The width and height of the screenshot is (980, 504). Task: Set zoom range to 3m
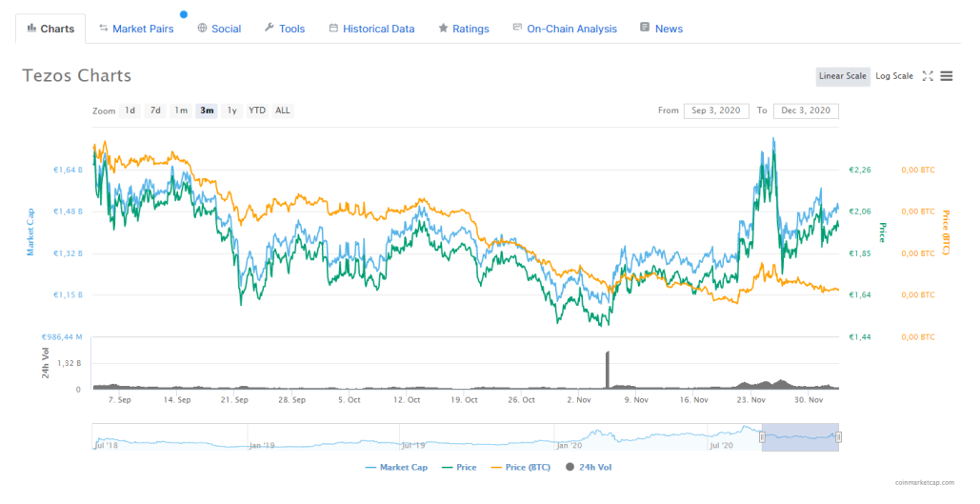[207, 111]
